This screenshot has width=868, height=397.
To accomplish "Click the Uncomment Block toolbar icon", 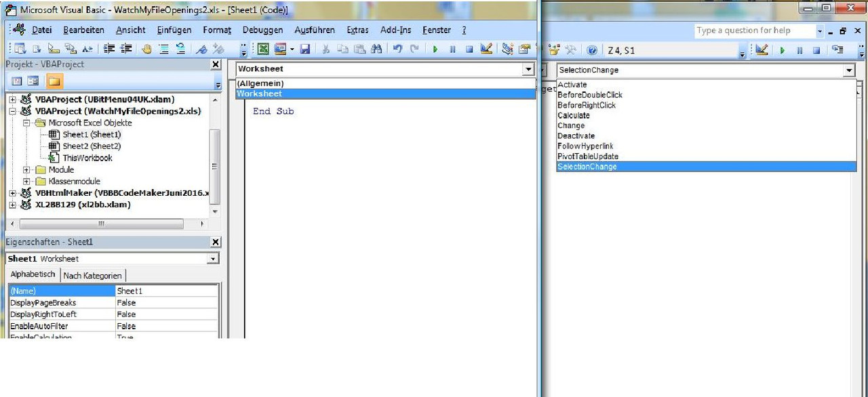I will (x=181, y=49).
